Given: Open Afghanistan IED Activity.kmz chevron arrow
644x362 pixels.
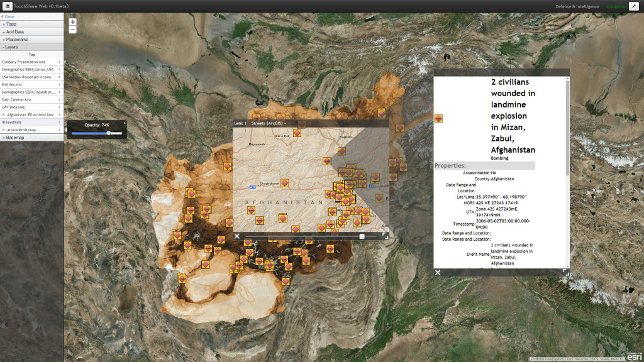Looking at the screenshot, I should coord(59,115).
